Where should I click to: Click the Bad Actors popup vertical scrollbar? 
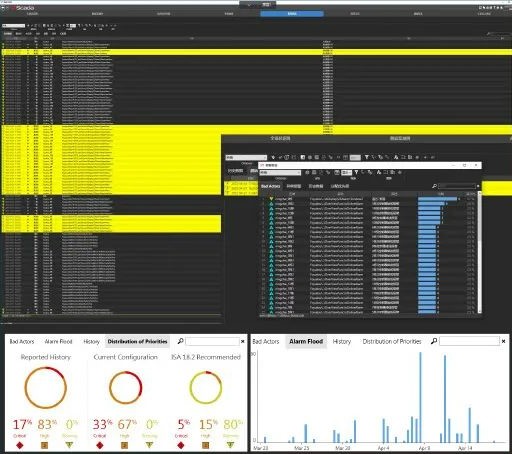pyautogui.click(x=480, y=252)
